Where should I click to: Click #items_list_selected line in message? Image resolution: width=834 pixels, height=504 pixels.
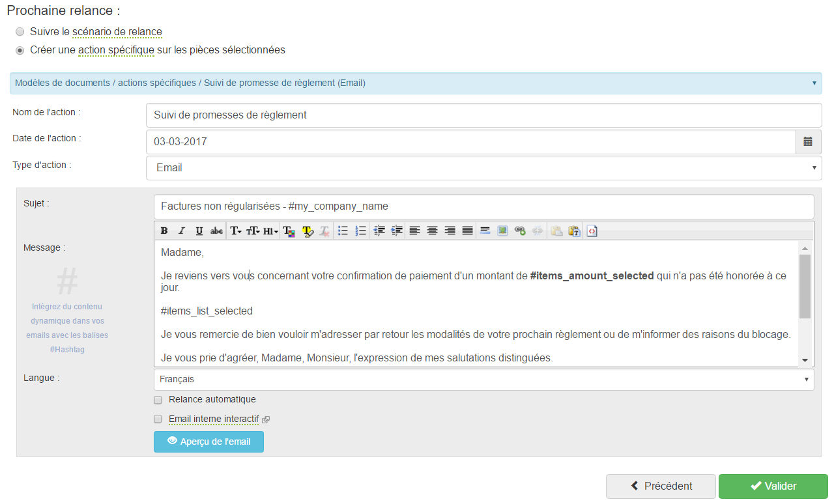[x=207, y=311]
